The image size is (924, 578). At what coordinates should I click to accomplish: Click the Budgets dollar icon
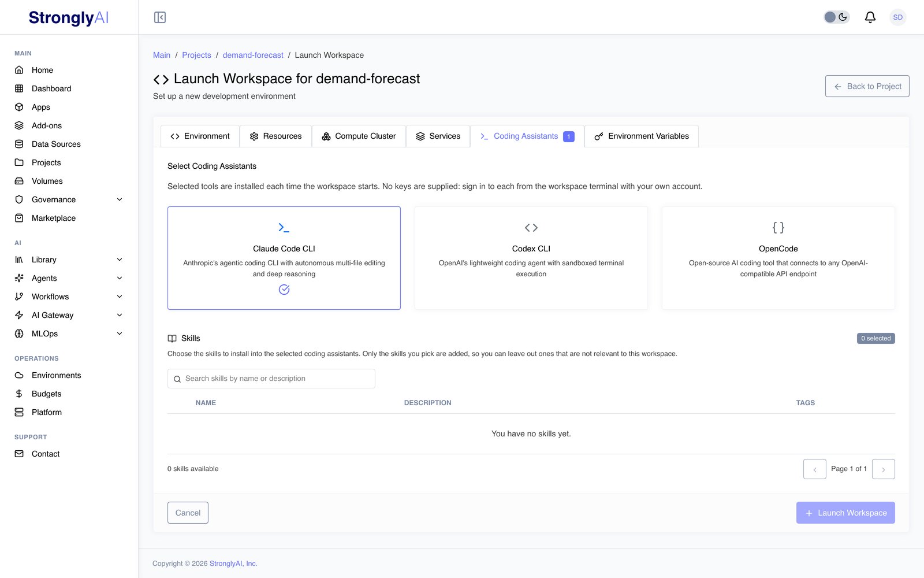[x=19, y=394]
